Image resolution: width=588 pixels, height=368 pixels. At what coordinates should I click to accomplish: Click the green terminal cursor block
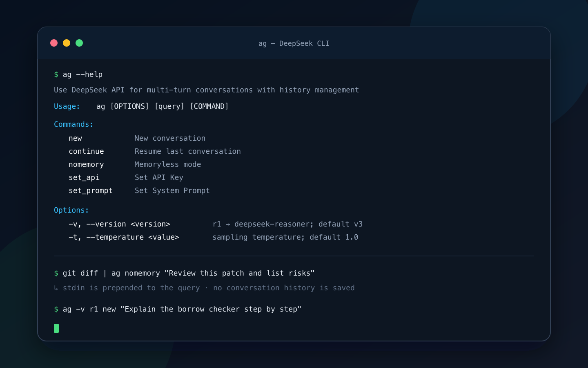[x=56, y=328]
